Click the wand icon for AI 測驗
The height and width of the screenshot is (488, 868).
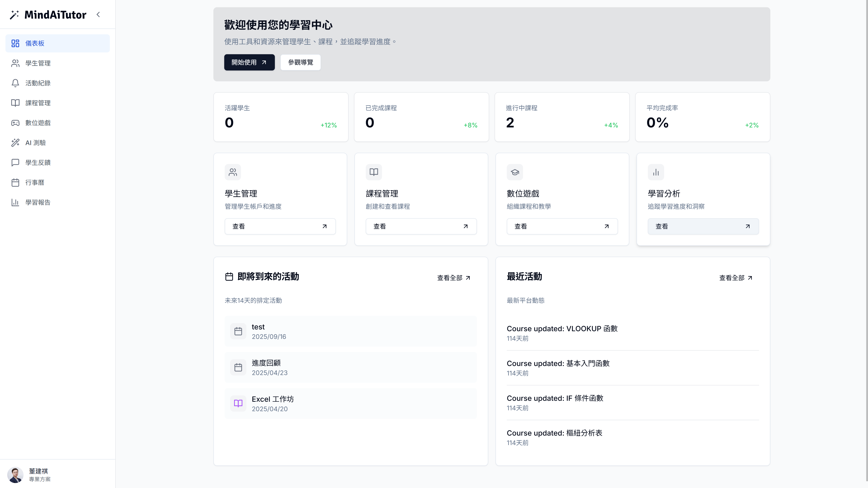tap(15, 143)
